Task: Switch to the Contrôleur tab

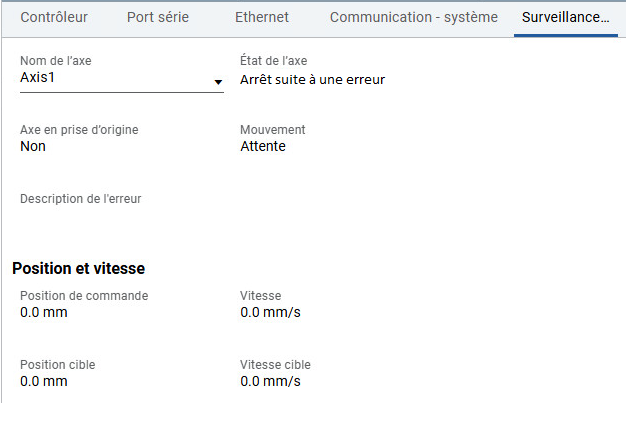Action: tap(54, 17)
